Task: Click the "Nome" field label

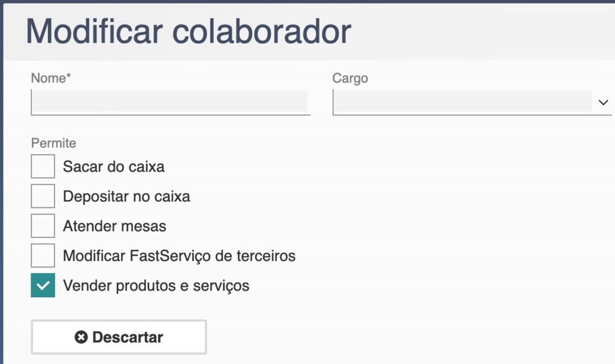Action: point(48,78)
